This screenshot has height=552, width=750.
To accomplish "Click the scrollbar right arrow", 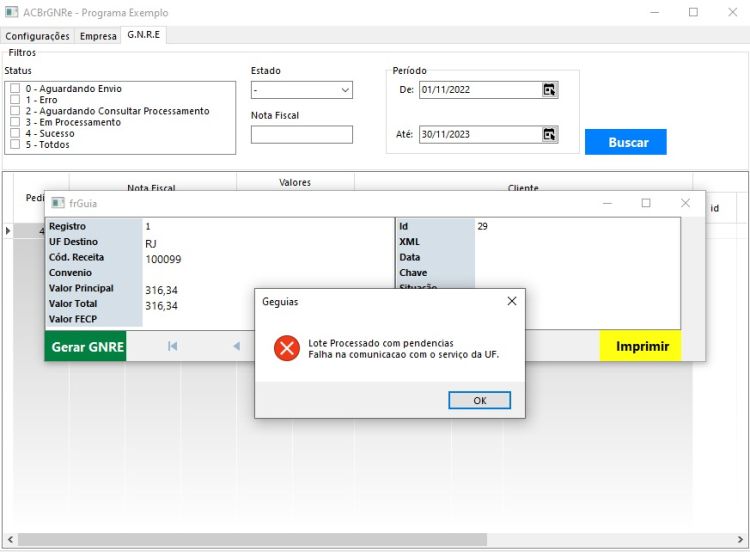I will [x=740, y=540].
